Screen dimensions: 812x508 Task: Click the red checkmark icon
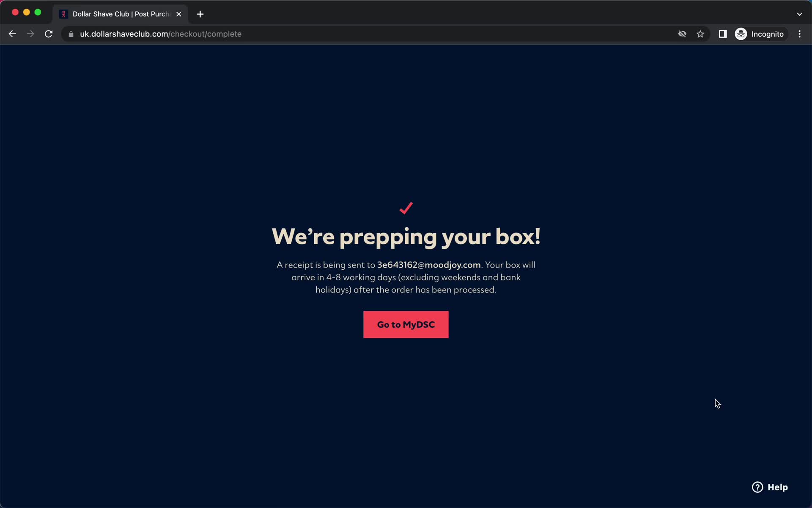coord(406,208)
